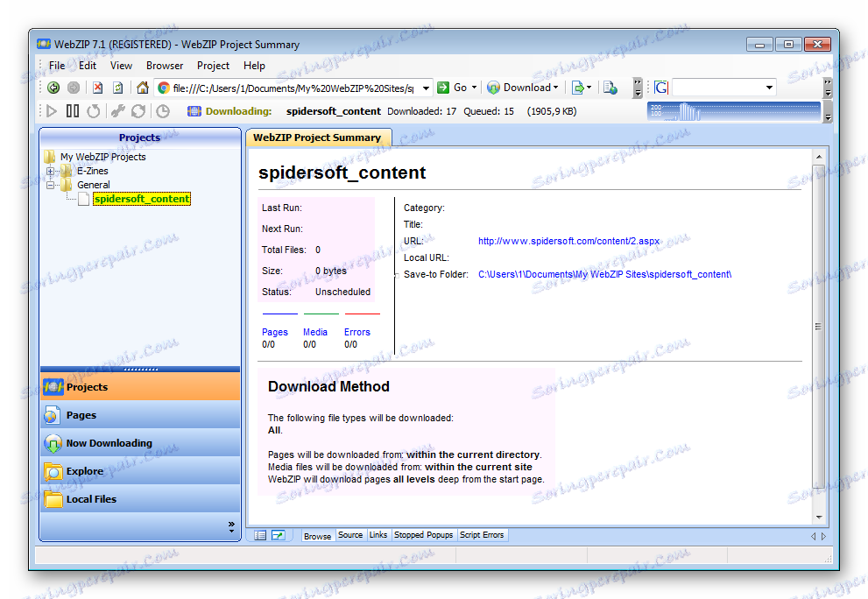Click the chart view icon beside list icon
The width and height of the screenshot is (868, 599).
coord(278,535)
